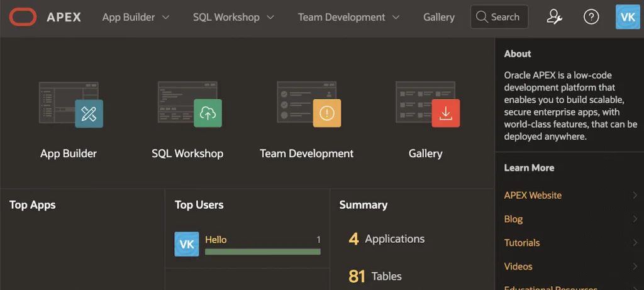The height and width of the screenshot is (290, 644).
Task: Expand the App Builder menu chevron
Action: (165, 17)
